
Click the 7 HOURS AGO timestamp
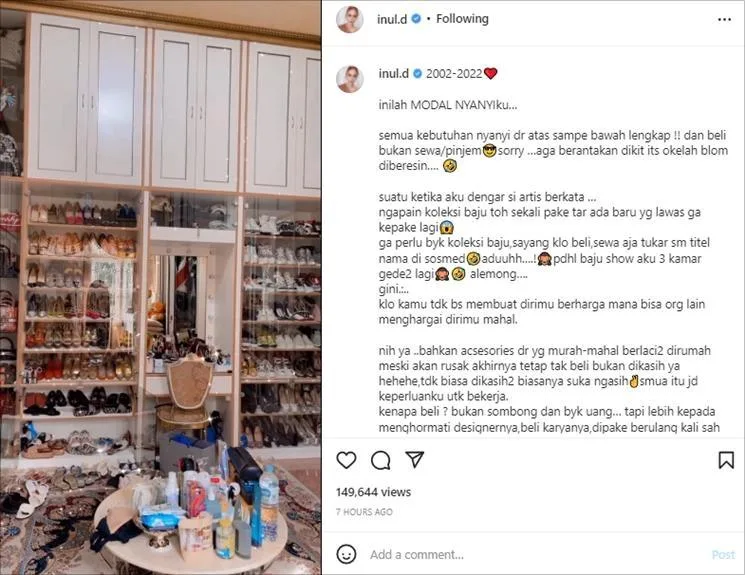click(364, 512)
